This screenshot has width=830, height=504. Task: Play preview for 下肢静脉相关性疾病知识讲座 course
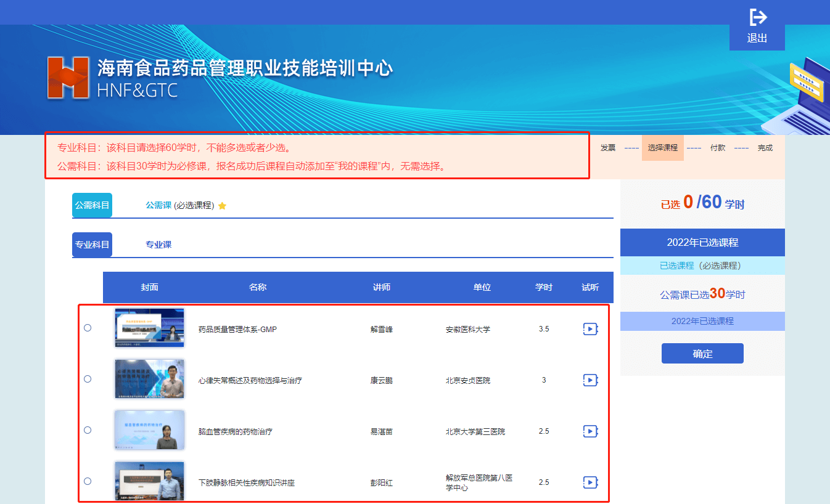point(590,482)
